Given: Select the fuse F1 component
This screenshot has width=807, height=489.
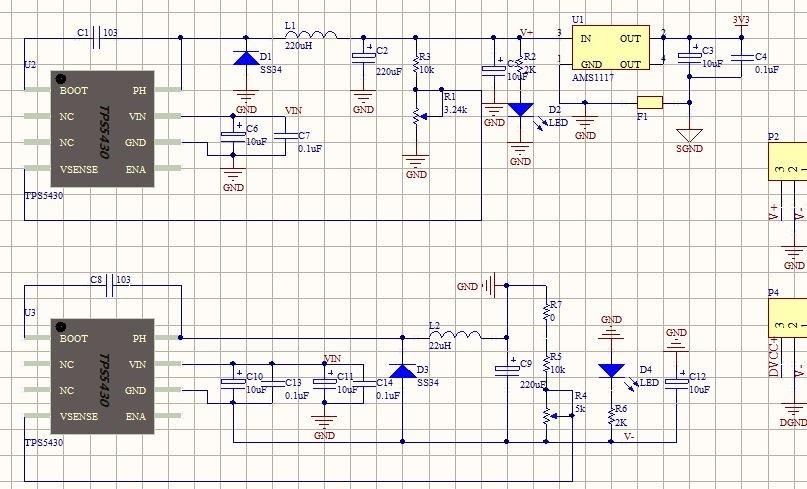Looking at the screenshot, I should [650, 102].
